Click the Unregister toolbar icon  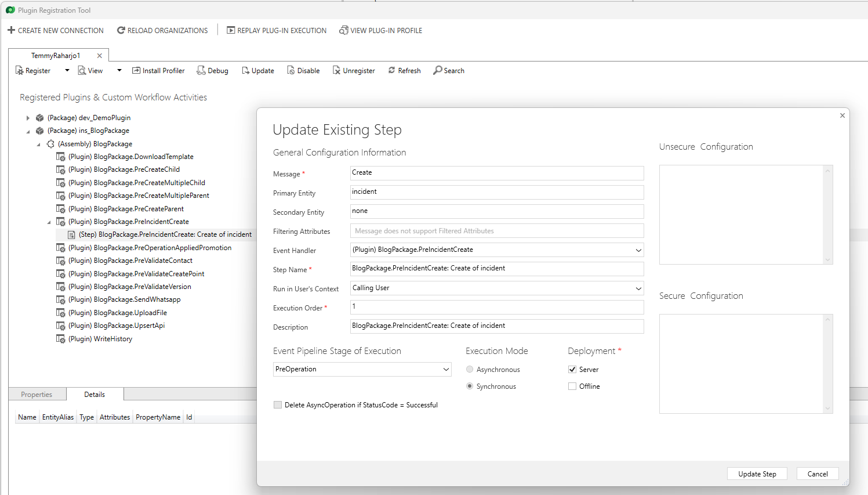[x=336, y=70]
